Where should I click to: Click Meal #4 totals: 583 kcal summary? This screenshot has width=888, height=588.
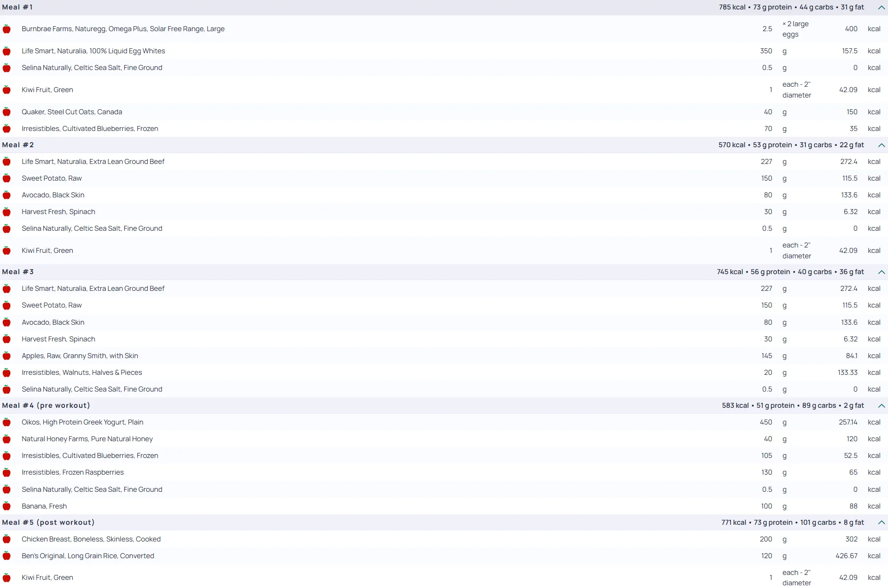(x=793, y=406)
